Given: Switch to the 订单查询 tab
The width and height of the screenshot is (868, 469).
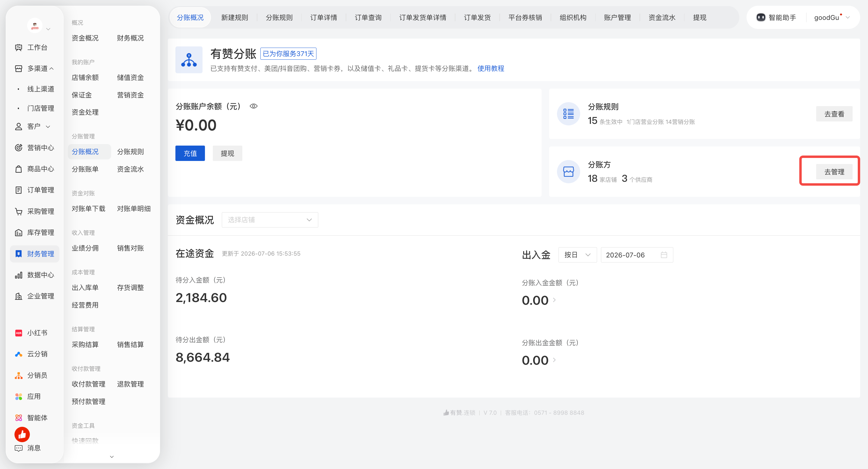Looking at the screenshot, I should 368,17.
